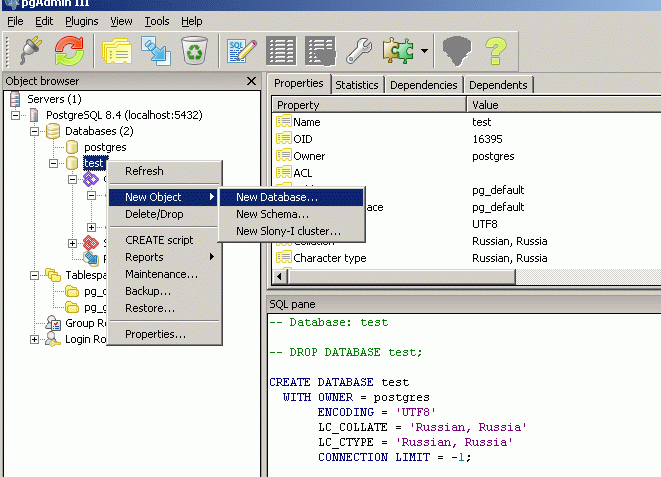Click the view data grid icon
The width and height of the screenshot is (661, 477).
[281, 51]
